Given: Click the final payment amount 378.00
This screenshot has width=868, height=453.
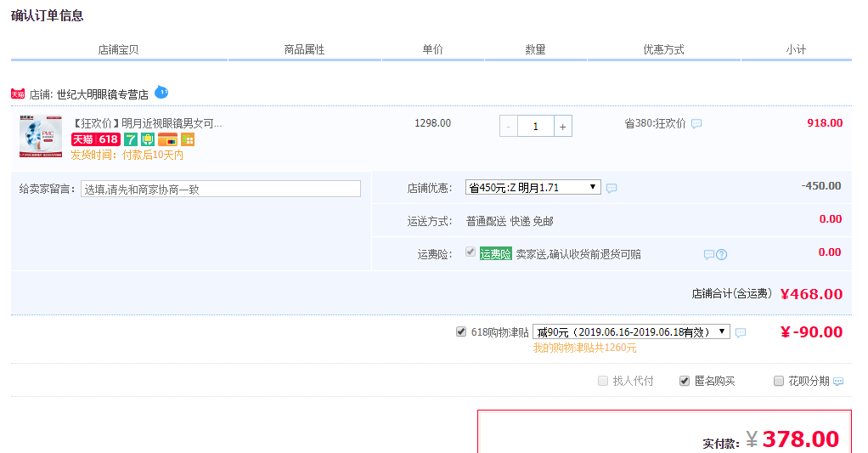Looking at the screenshot, I should pos(800,439).
